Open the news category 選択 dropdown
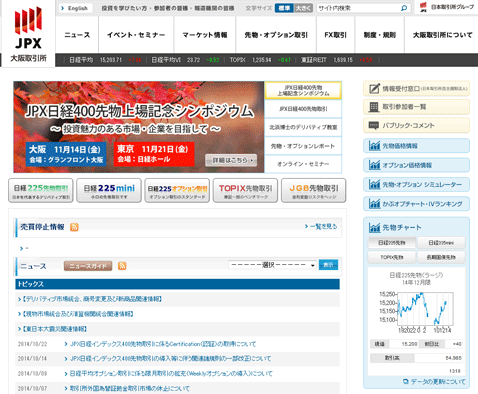Viewport: 478px width, 394px height. 272,265
